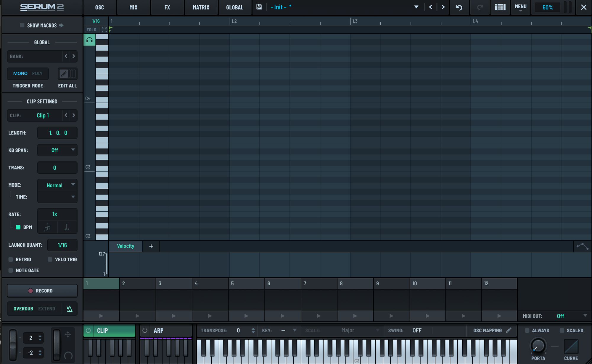Enable the Retrig checkbox
The height and width of the screenshot is (364, 592).
point(11,260)
